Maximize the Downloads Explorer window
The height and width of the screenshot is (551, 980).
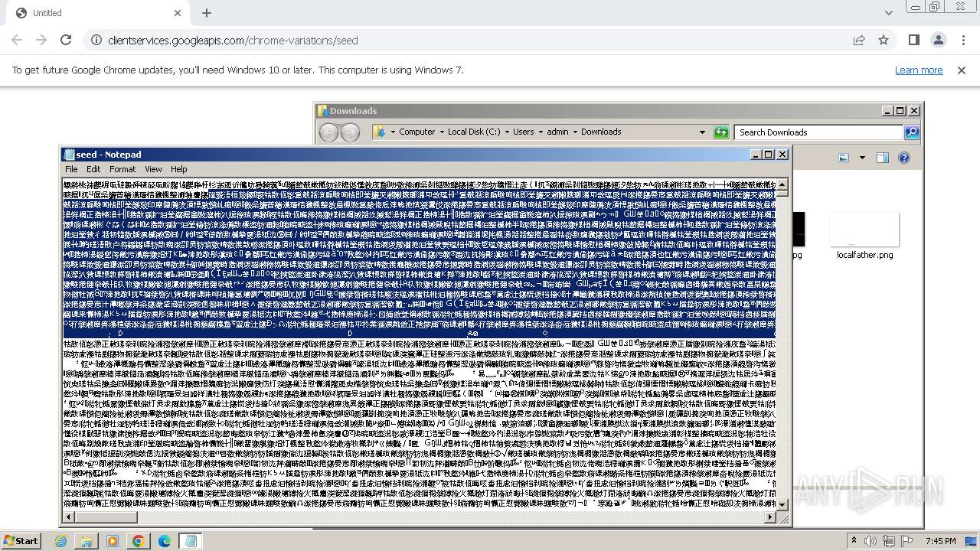pos(900,111)
